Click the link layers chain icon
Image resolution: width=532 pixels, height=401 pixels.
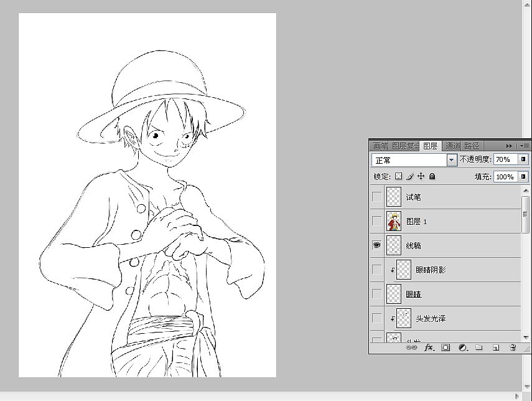tap(413, 347)
